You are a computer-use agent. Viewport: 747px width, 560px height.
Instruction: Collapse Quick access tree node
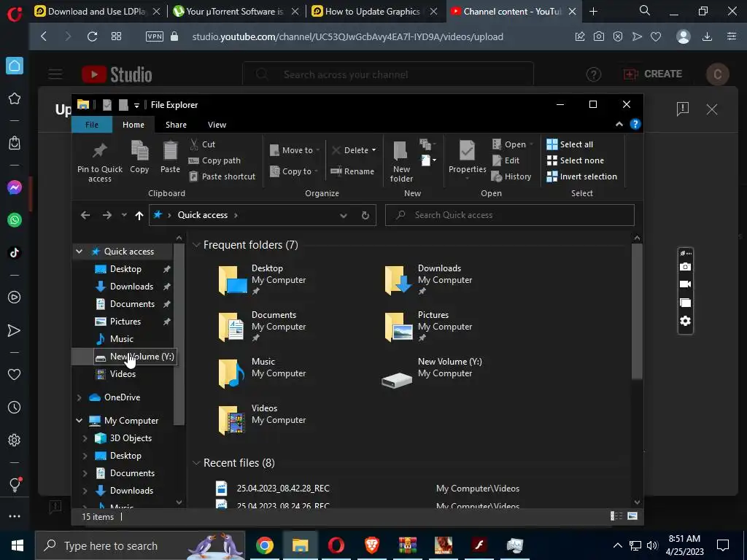pos(79,252)
